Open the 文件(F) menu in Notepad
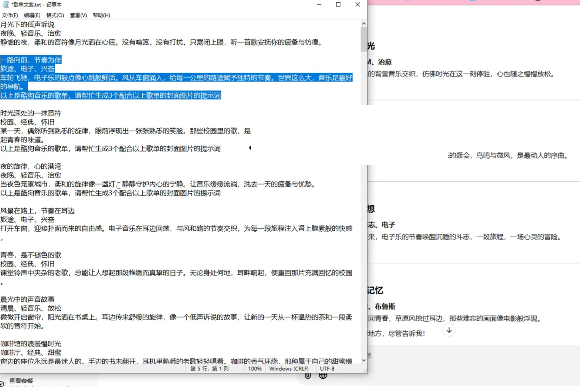Screen dimensions: 580x387 point(9,15)
